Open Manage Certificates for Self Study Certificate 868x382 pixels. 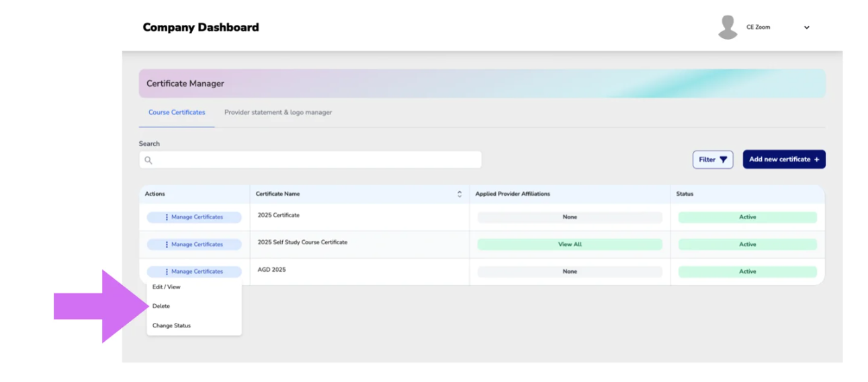194,244
